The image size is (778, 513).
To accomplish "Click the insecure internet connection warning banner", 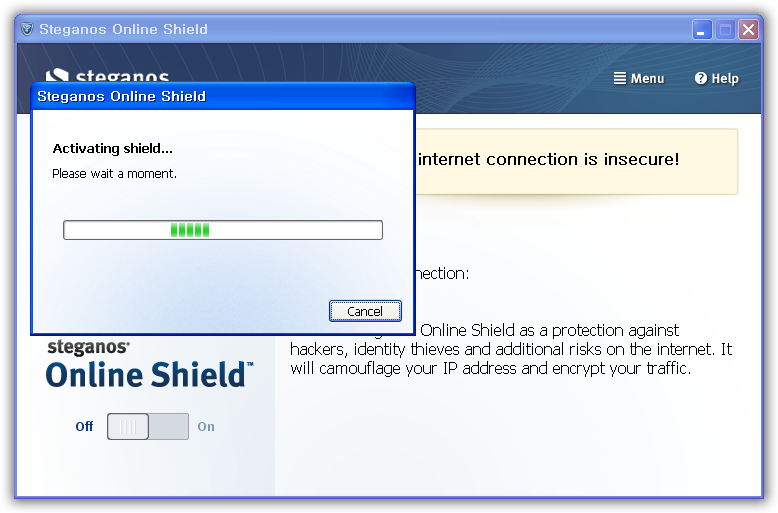I will (x=577, y=161).
